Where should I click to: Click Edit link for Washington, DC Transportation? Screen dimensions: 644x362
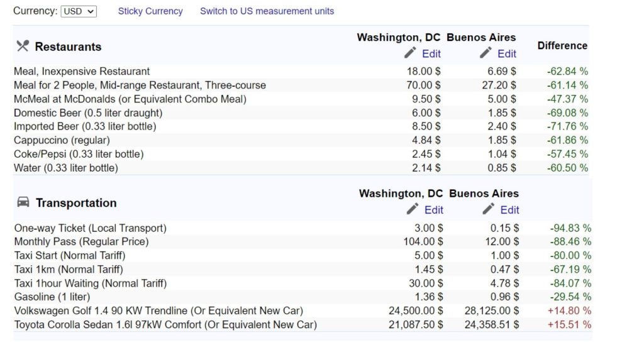(434, 210)
